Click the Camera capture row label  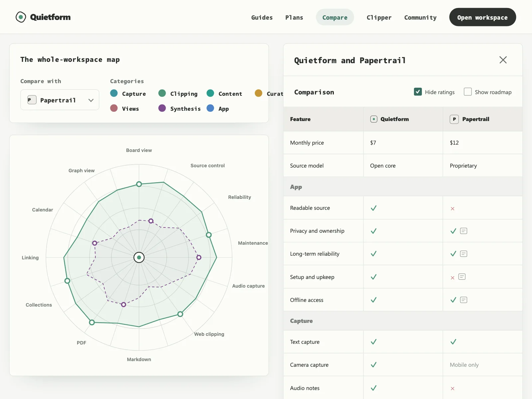coord(309,365)
